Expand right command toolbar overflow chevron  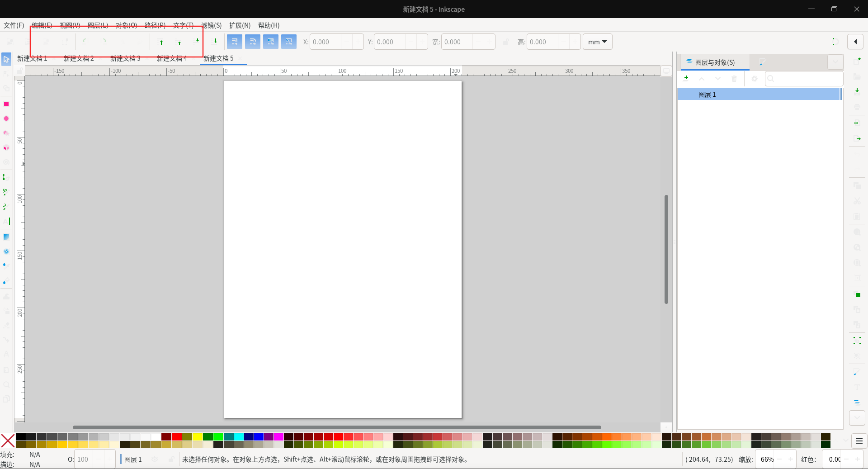(857, 418)
